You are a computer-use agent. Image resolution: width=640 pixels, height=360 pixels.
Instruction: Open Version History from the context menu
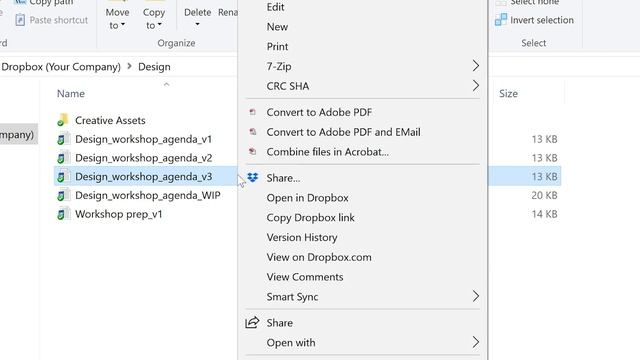click(302, 237)
